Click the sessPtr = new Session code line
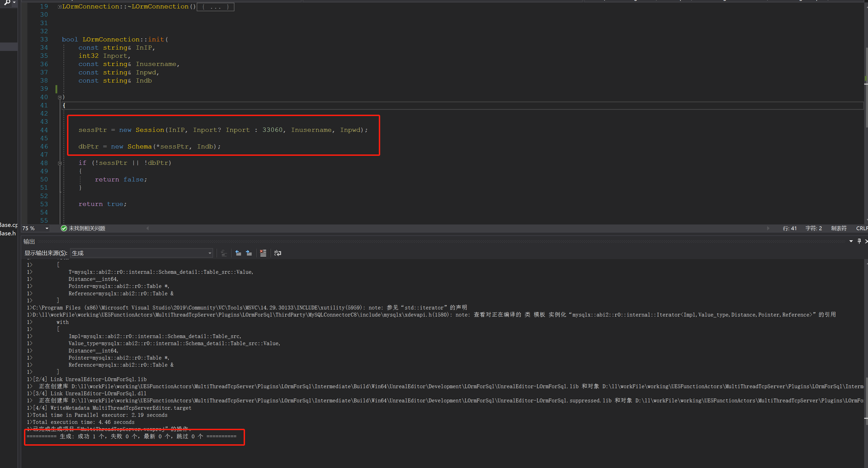 click(223, 130)
